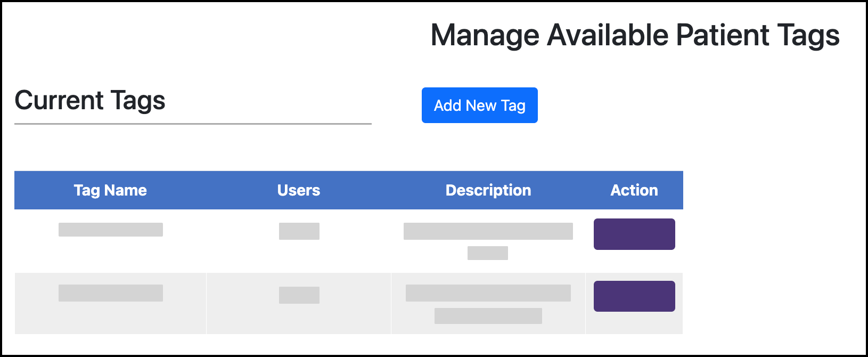Click the word Patient in the page title
This screenshot has width=868, height=357.
(723, 36)
